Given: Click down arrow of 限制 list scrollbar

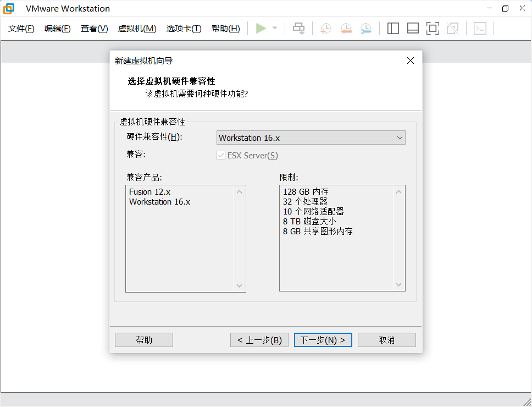Looking at the screenshot, I should point(398,284).
